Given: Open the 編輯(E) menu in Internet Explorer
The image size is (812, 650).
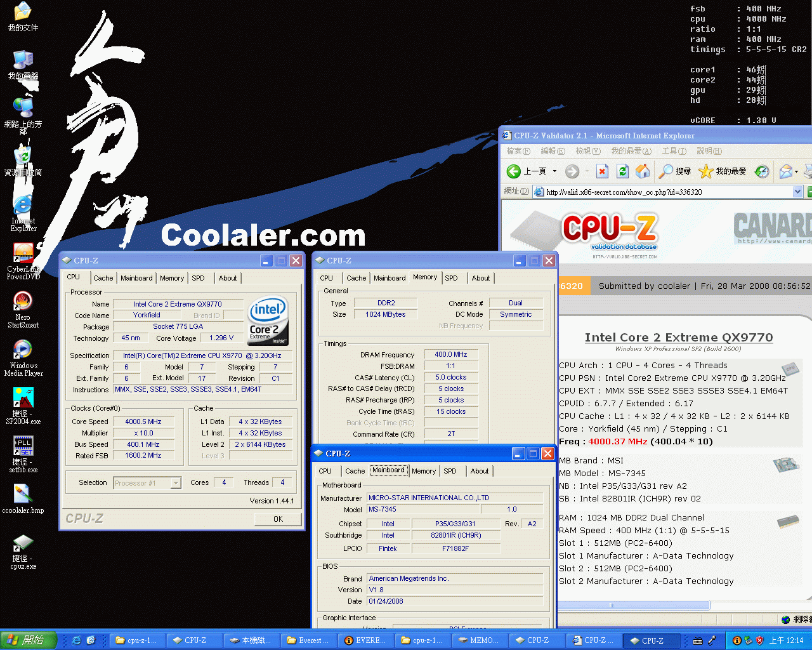Looking at the screenshot, I should pos(553,151).
